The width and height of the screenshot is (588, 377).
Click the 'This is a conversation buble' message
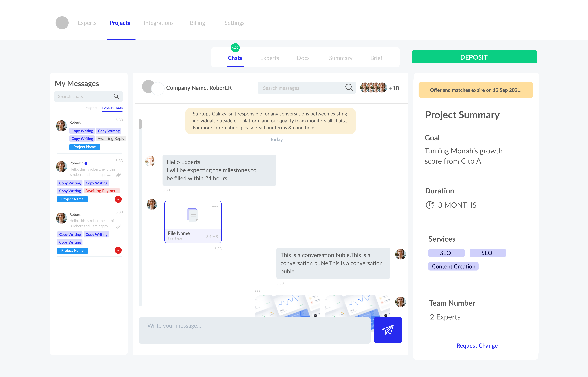(333, 263)
